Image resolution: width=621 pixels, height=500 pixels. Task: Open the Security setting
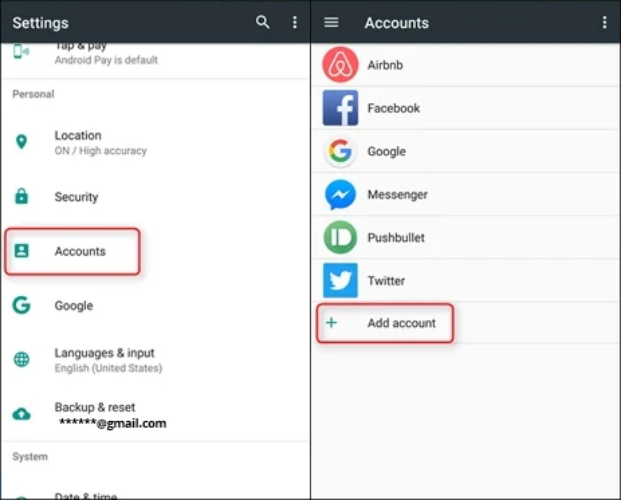pos(76,197)
